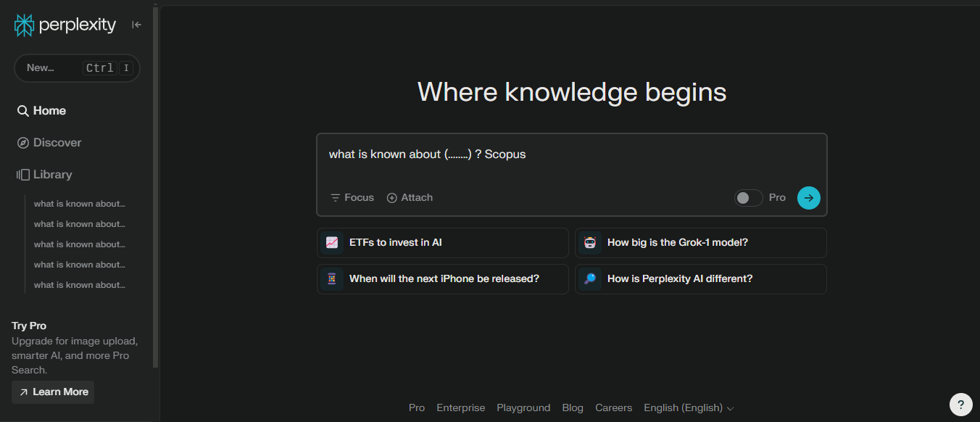Open Discover via the compass icon
The width and height of the screenshot is (980, 422).
tap(23, 143)
